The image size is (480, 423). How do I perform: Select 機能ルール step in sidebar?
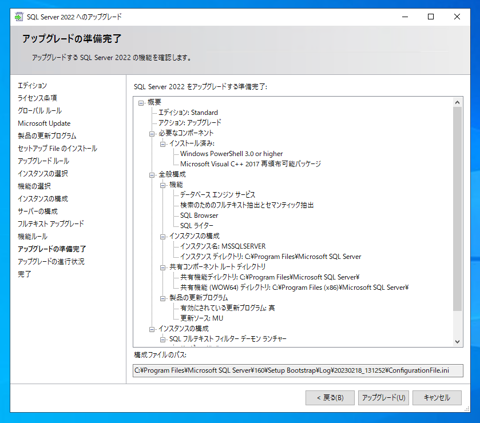tap(33, 237)
